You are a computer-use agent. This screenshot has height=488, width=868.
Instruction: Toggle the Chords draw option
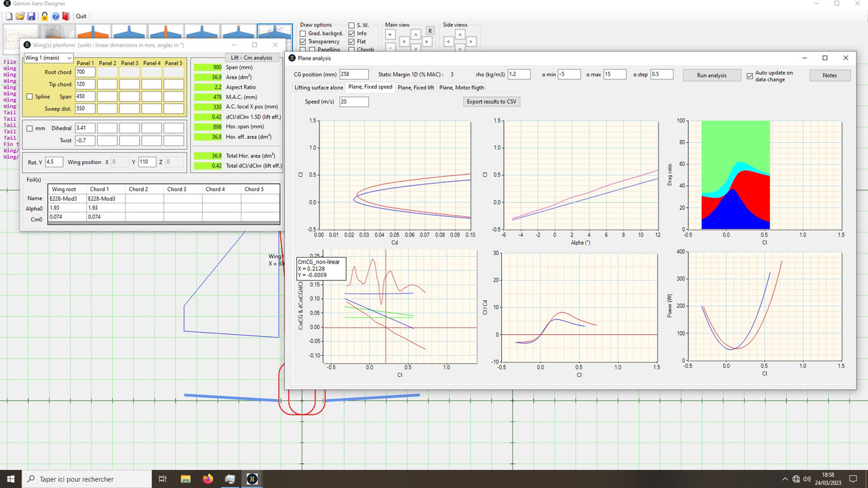[351, 49]
